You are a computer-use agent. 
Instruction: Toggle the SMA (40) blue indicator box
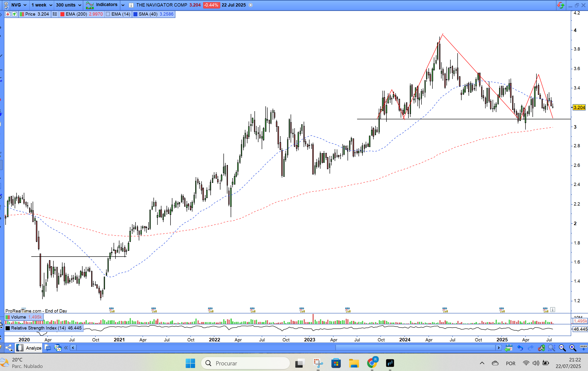point(135,14)
